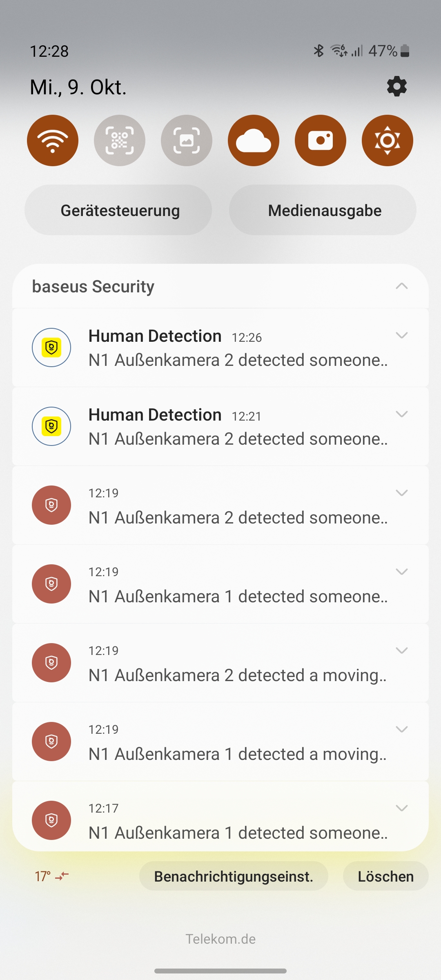This screenshot has width=441, height=980.
Task: Open settings via the gear icon
Action: pos(396,87)
